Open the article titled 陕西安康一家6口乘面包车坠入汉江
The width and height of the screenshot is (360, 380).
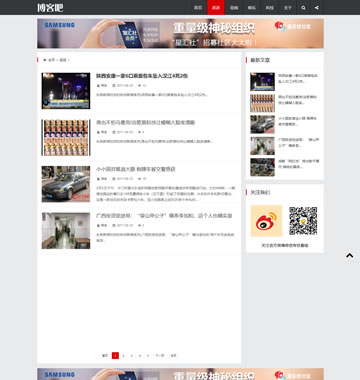pos(142,76)
